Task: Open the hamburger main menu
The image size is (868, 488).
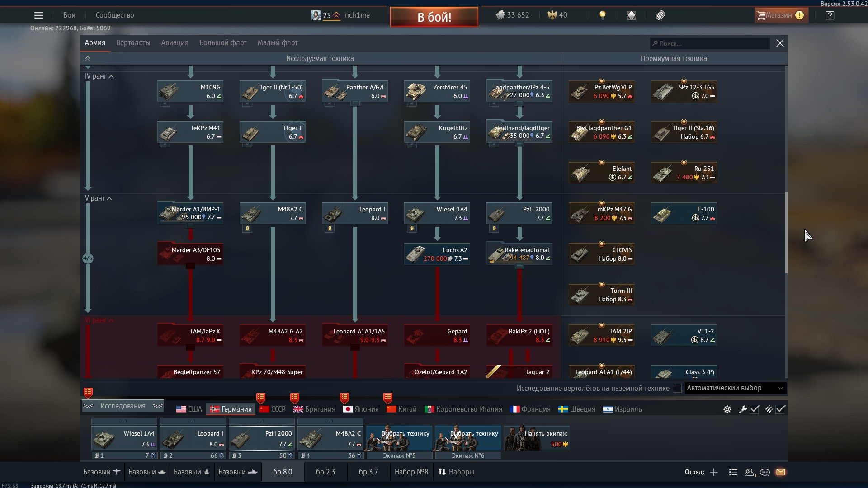Action: pos(39,15)
